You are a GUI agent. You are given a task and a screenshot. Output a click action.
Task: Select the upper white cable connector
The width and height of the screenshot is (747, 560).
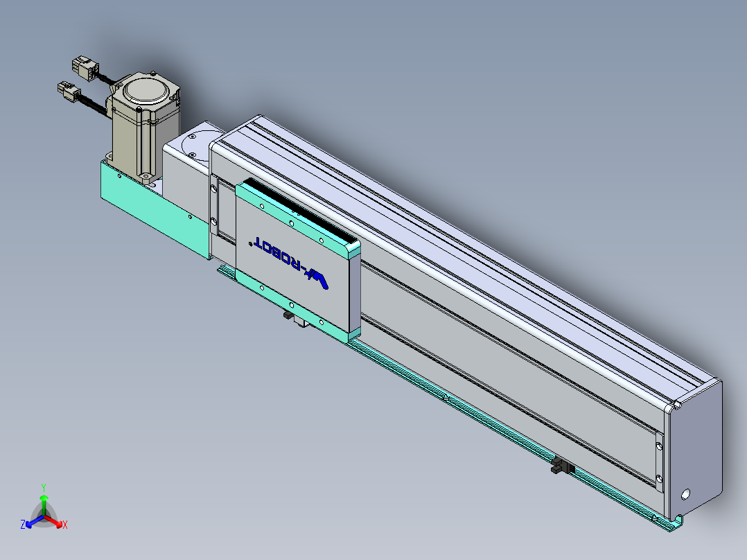click(x=85, y=68)
